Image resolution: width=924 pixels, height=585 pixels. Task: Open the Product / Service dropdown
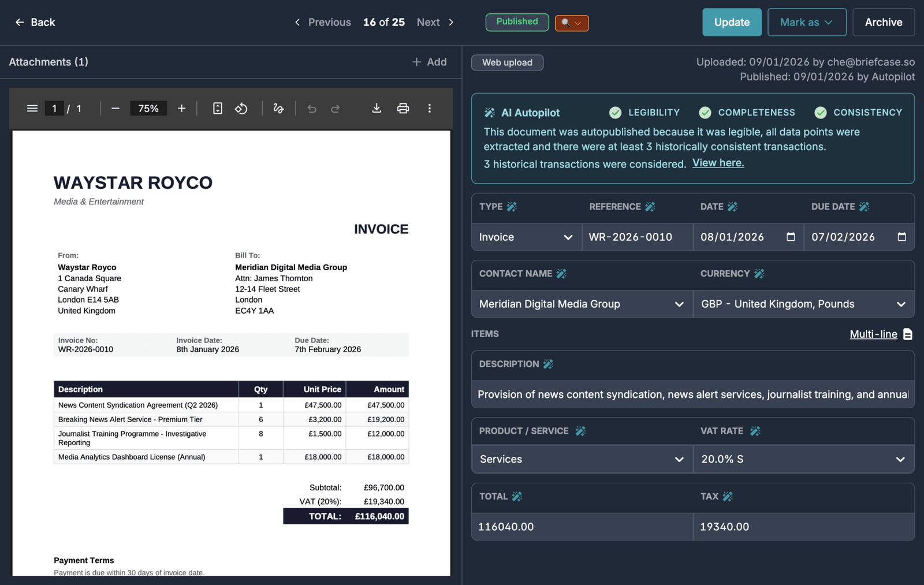tap(582, 459)
